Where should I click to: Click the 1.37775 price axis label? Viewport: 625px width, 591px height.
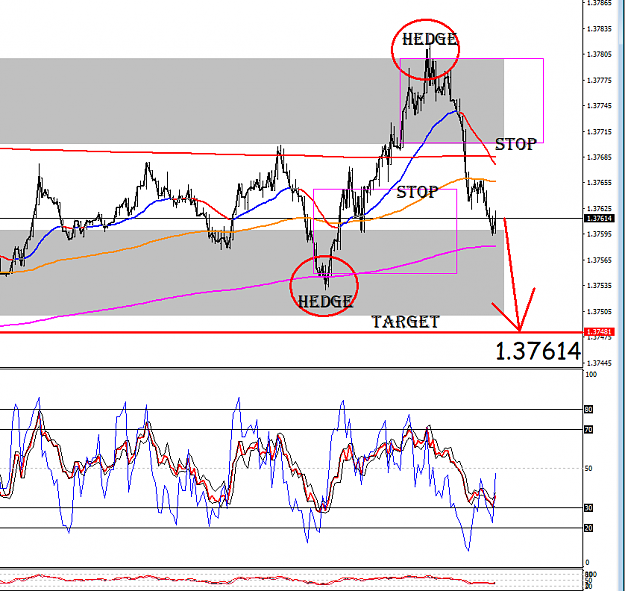(599, 81)
